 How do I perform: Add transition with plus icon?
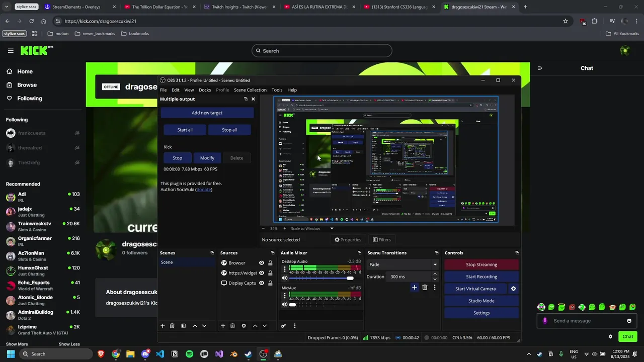(x=415, y=287)
